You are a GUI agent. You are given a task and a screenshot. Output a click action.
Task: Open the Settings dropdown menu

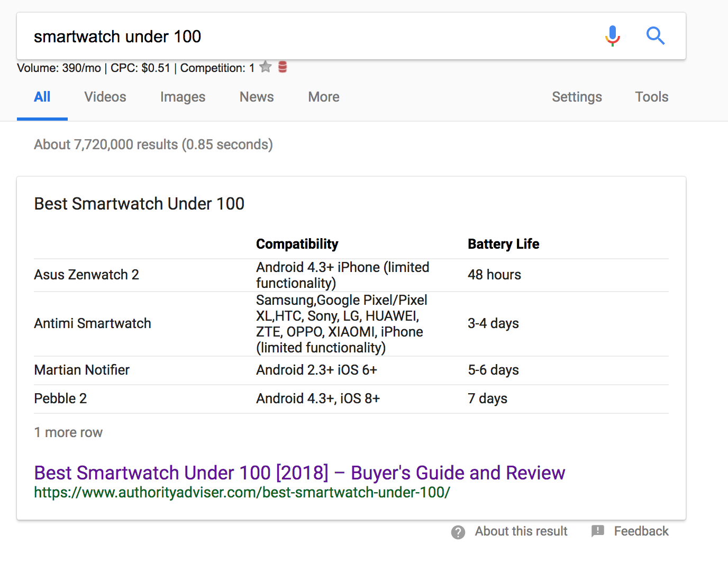coord(577,97)
